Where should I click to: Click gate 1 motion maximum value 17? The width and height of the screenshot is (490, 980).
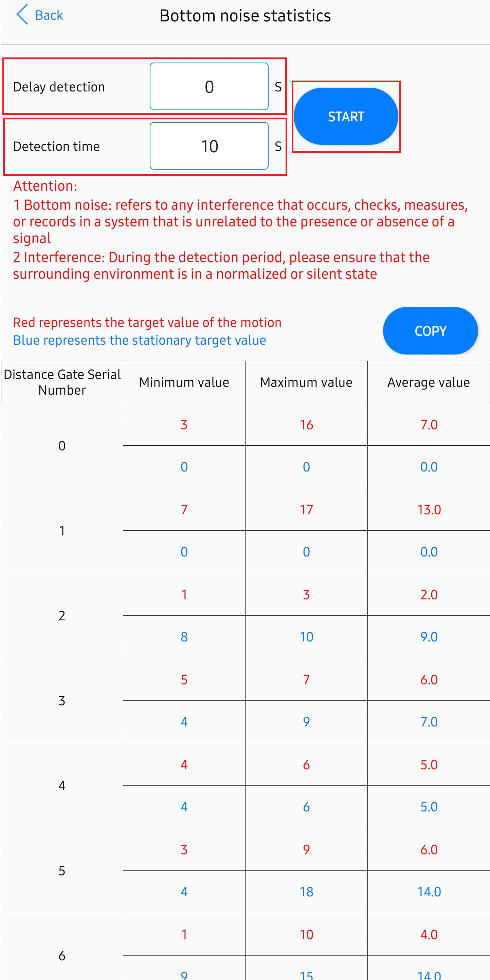(306, 510)
